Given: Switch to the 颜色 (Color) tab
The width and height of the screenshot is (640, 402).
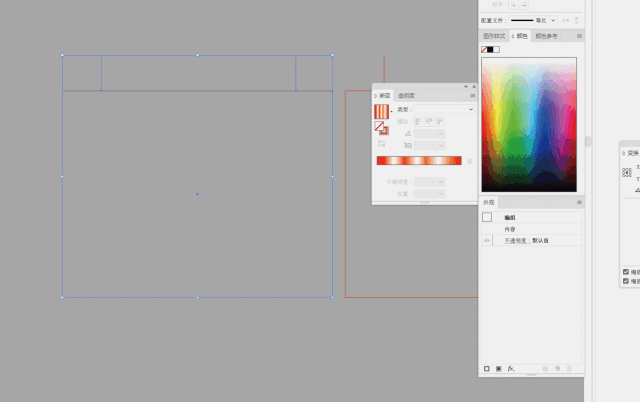Looking at the screenshot, I should click(x=520, y=36).
